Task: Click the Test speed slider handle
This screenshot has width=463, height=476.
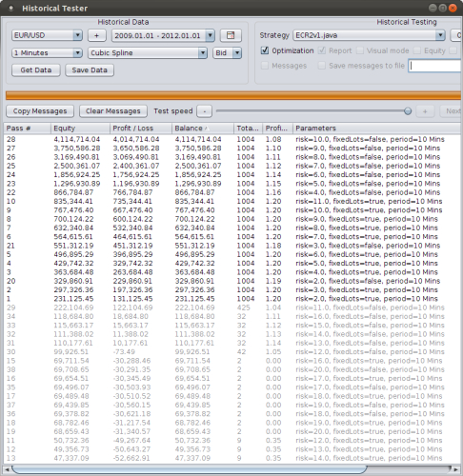Action: pos(408,111)
